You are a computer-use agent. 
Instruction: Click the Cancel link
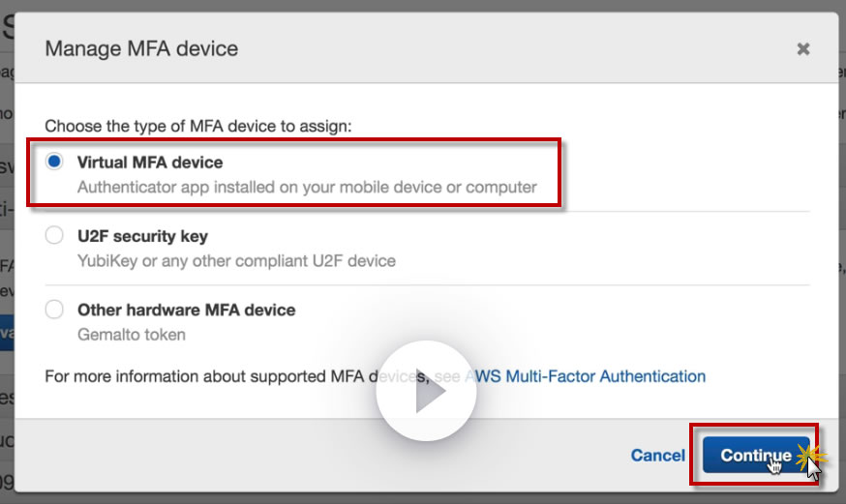657,455
